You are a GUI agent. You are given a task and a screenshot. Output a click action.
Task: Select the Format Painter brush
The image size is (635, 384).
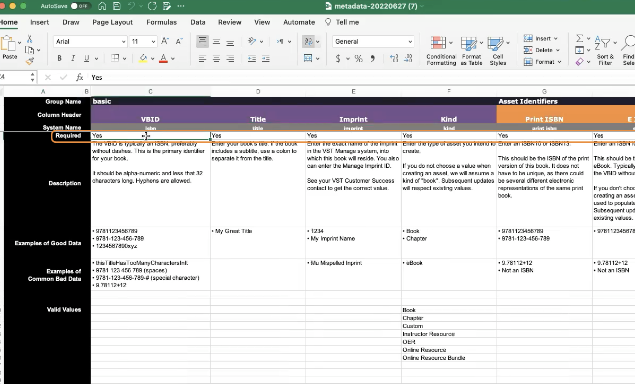pos(29,61)
